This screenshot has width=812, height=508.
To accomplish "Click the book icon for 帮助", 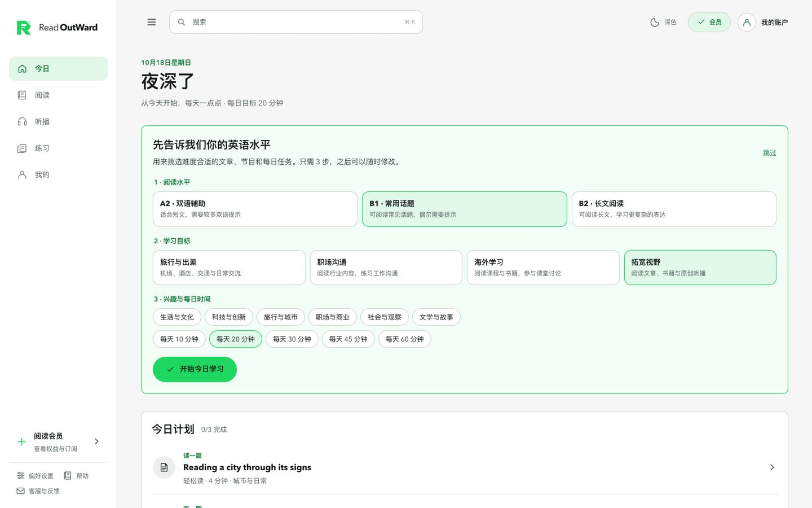I will [68, 476].
